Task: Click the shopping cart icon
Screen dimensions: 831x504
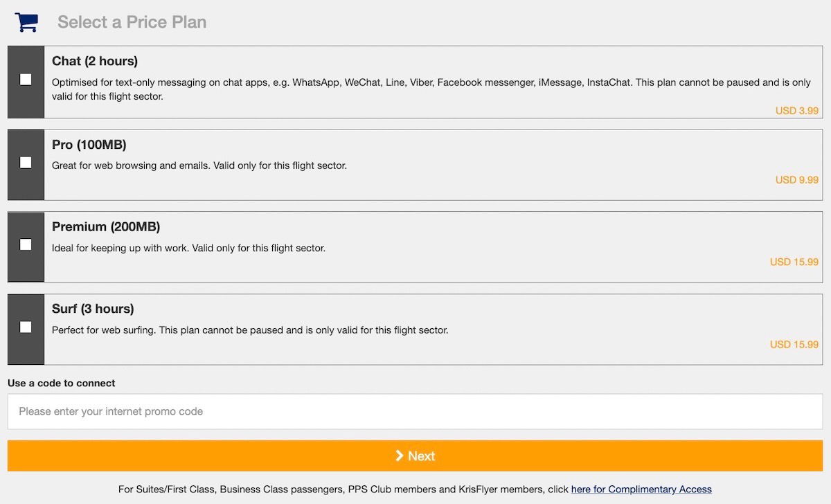Action: click(26, 22)
